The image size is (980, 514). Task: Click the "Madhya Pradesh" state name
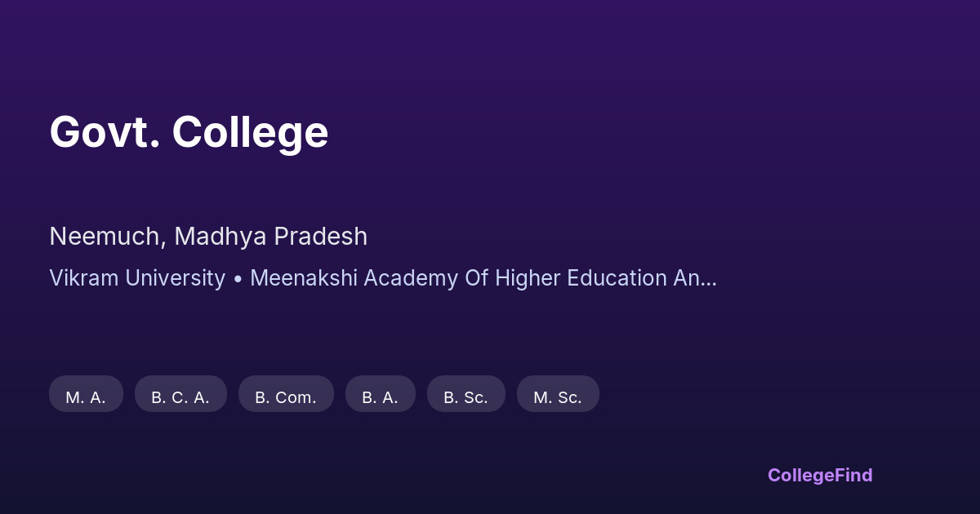click(x=270, y=237)
